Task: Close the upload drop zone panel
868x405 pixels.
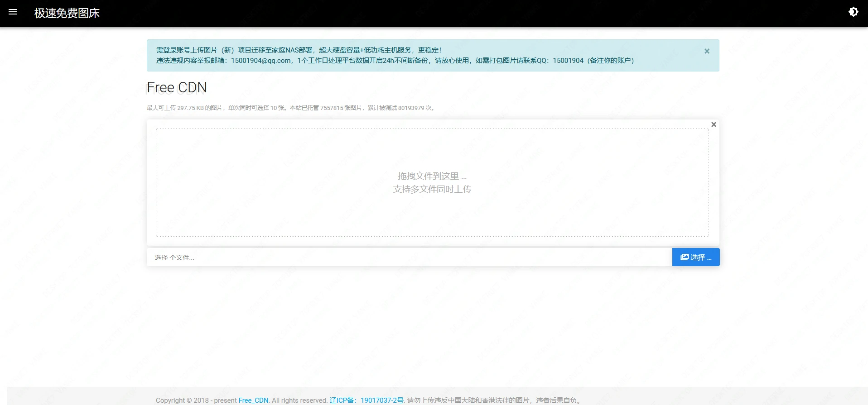Action: click(714, 124)
